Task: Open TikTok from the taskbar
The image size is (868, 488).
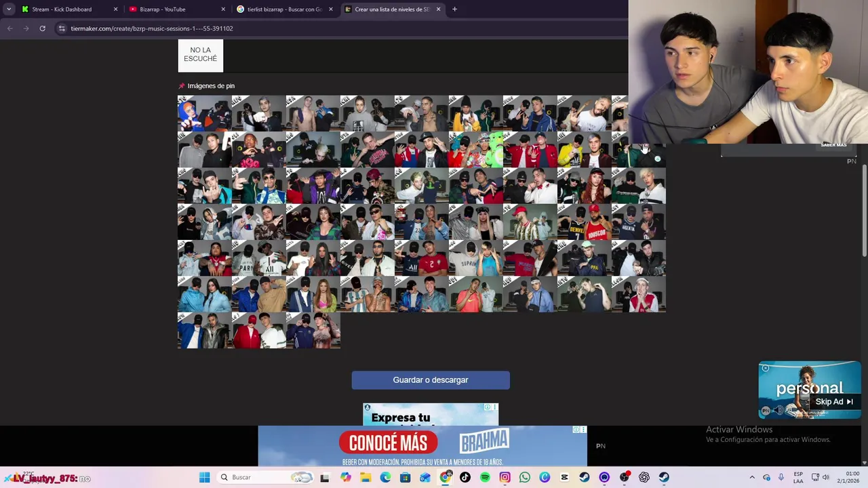Action: [465, 478]
